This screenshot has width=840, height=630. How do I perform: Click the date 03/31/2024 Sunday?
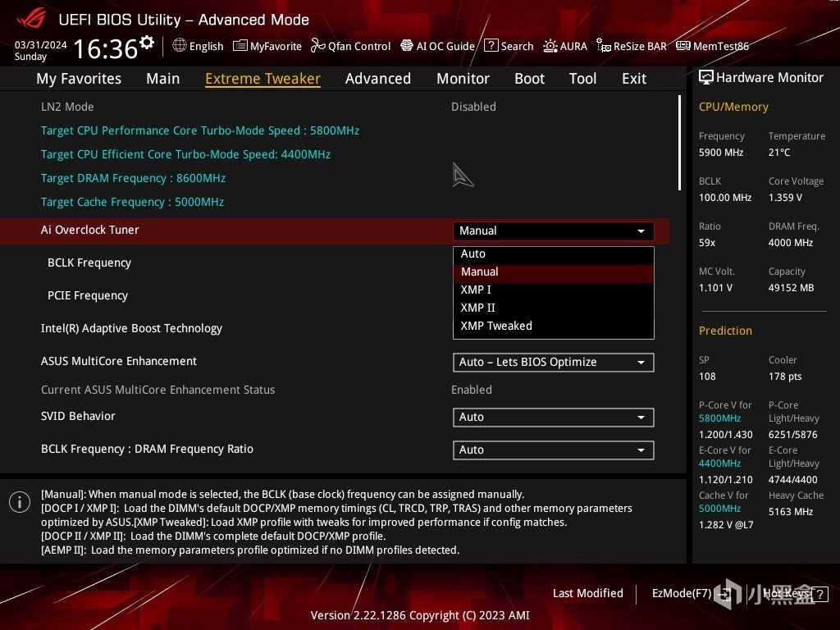[x=40, y=50]
